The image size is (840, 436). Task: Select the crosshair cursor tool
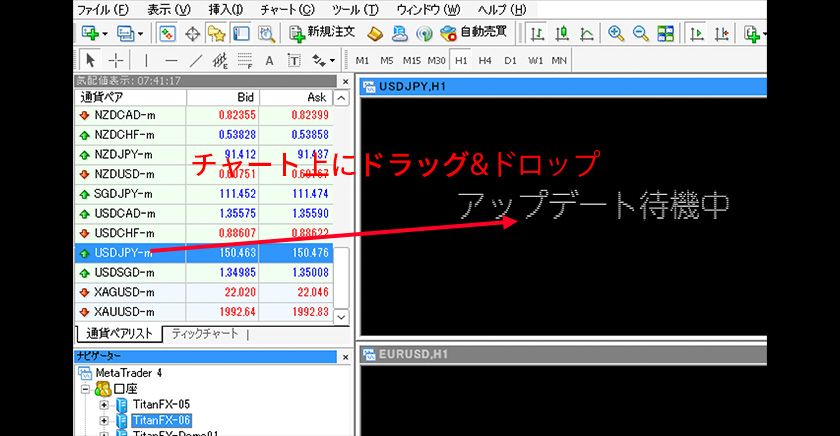(x=116, y=60)
